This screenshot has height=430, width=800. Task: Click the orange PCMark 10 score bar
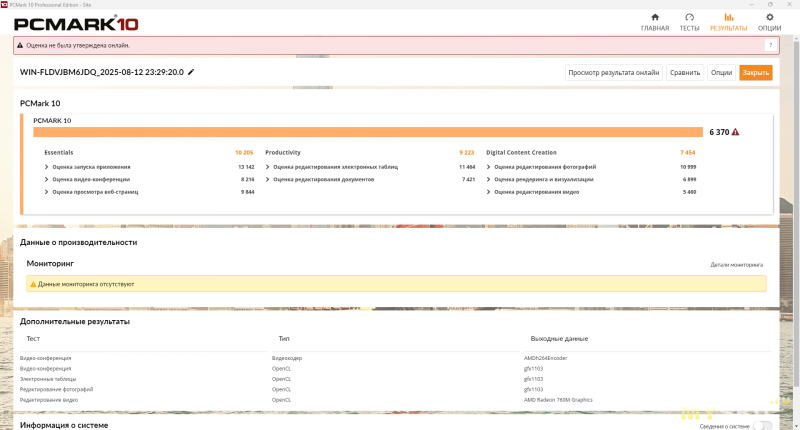pyautogui.click(x=368, y=132)
